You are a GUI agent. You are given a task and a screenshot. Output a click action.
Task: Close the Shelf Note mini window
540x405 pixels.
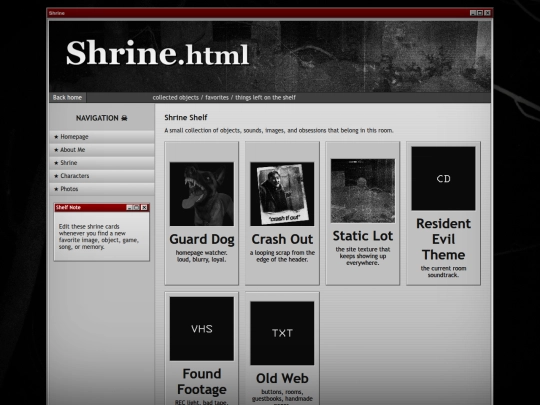pyautogui.click(x=144, y=207)
